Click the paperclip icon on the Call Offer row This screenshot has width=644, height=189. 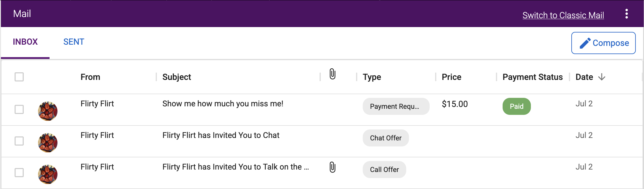332,167
